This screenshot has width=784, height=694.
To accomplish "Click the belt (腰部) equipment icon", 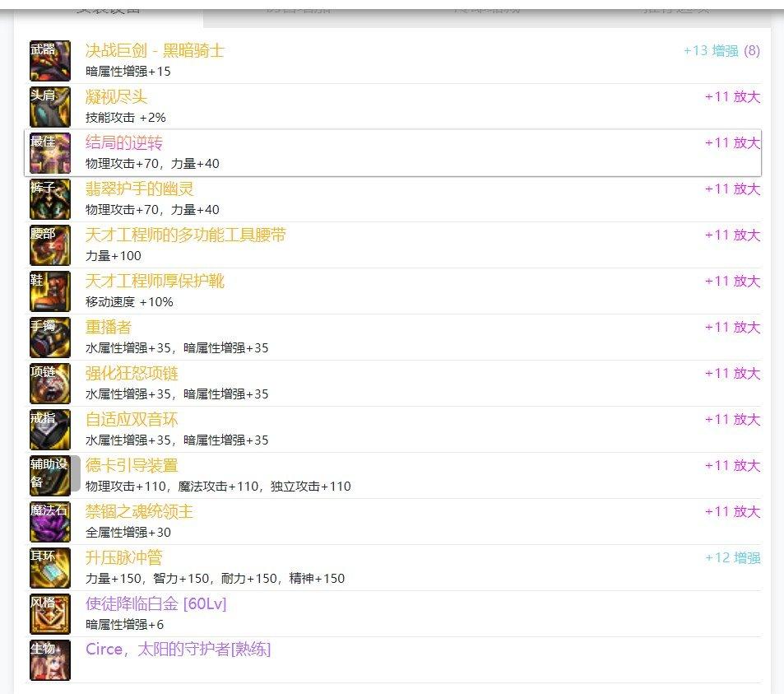I will point(50,245).
